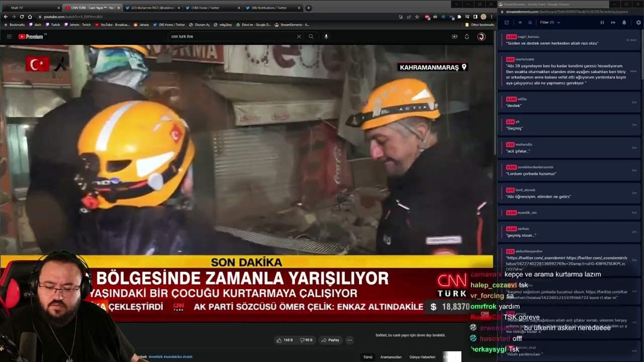This screenshot has height=362, width=644.
Task: Open StreamElements activity feed settings gear
Action: [638, 23]
